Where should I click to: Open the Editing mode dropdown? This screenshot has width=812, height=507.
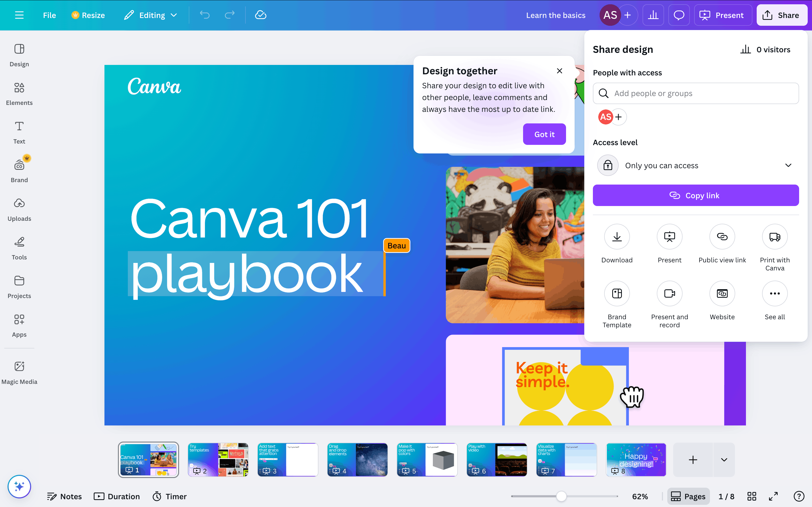(x=151, y=15)
